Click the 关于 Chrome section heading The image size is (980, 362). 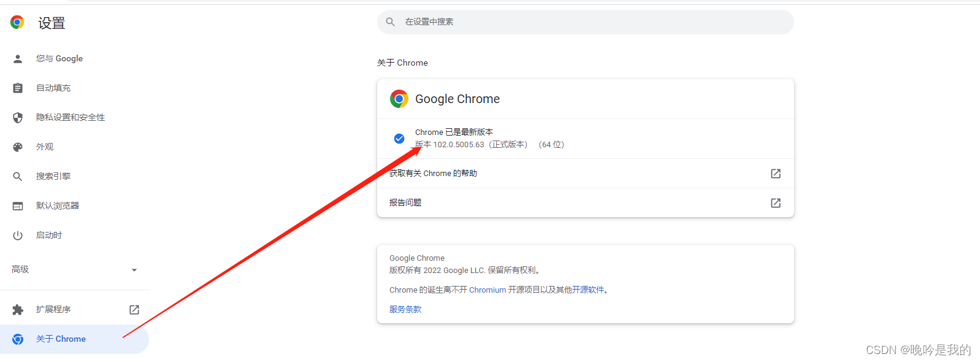[x=402, y=63]
